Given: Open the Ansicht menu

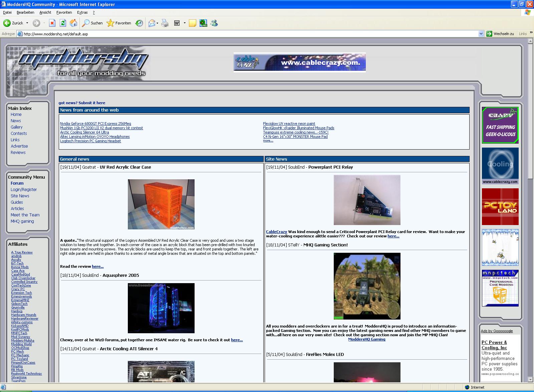Looking at the screenshot, I should tap(45, 12).
